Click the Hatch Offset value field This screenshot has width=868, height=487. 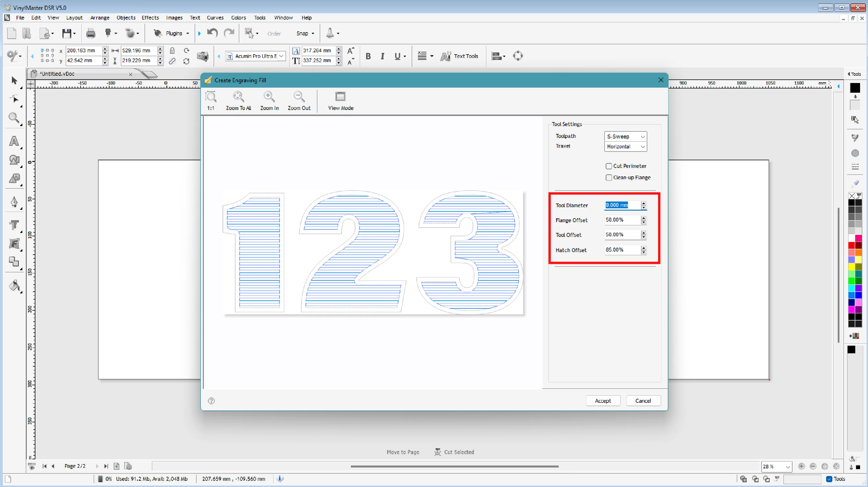pos(623,250)
